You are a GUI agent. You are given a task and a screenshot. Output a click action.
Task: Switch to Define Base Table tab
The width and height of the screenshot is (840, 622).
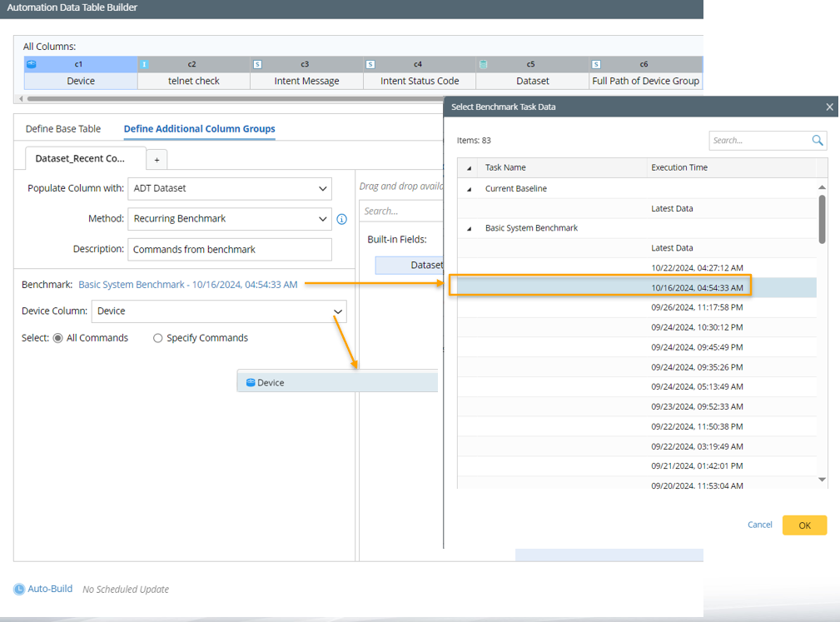(63, 129)
